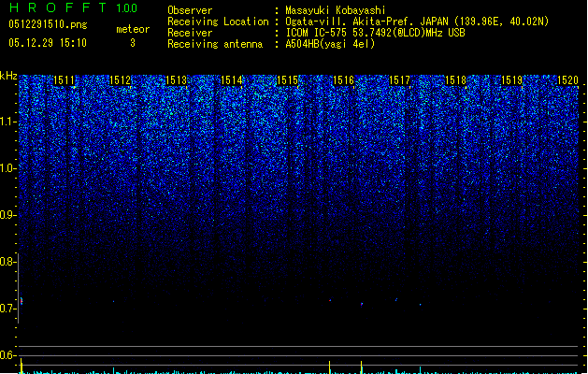Screen dimensions: 588x374
Task: Click the meteor echo at the left edge near 0.7 kHz
Action: 22,301
